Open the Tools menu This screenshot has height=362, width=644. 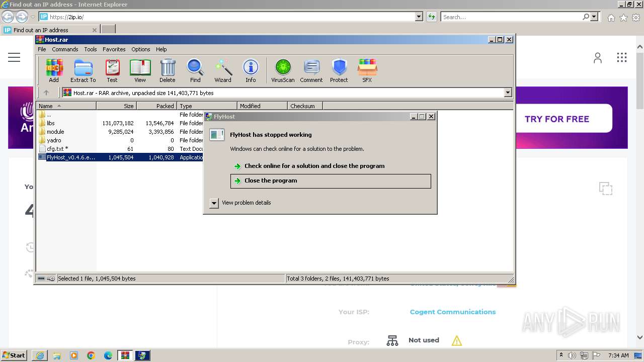(91, 49)
